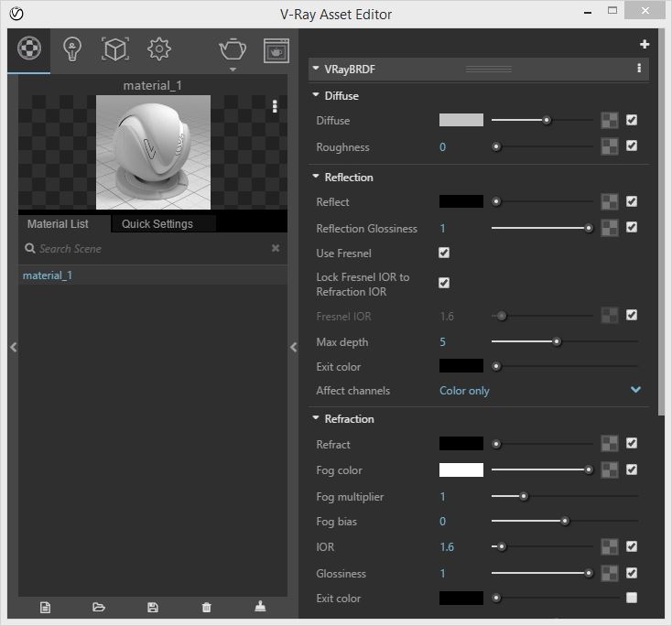Click the purge unused materials broom icon
The image size is (672, 626).
(x=260, y=606)
